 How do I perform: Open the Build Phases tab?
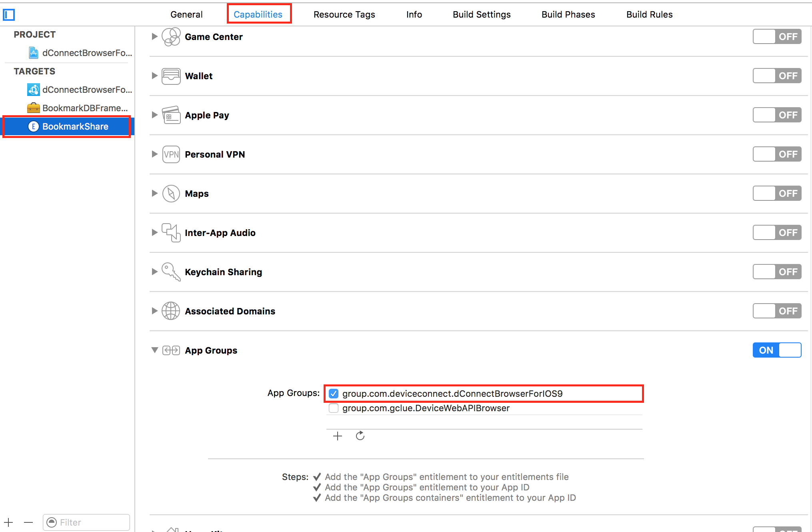(x=568, y=15)
